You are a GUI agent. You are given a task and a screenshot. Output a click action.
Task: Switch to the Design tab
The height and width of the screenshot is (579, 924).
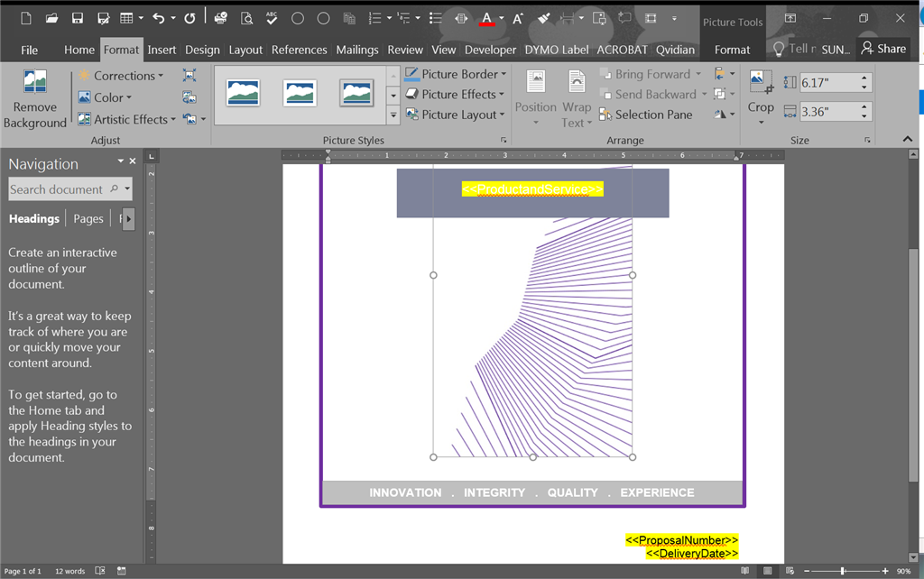(202, 51)
